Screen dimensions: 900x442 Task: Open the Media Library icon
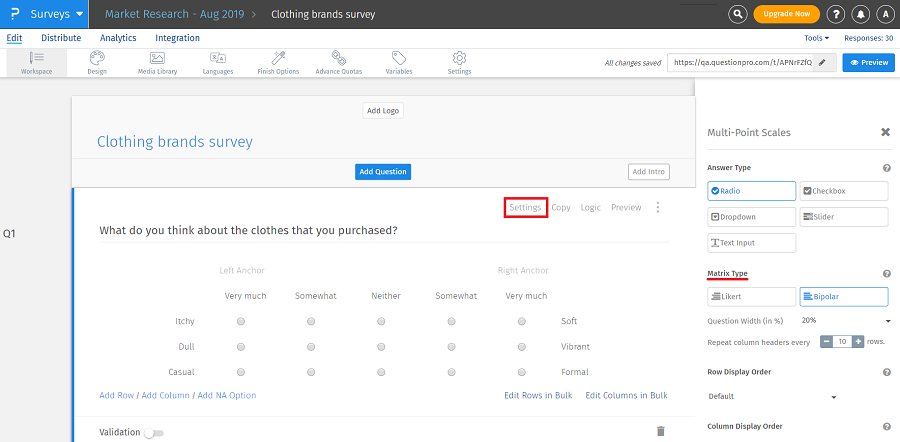click(157, 62)
